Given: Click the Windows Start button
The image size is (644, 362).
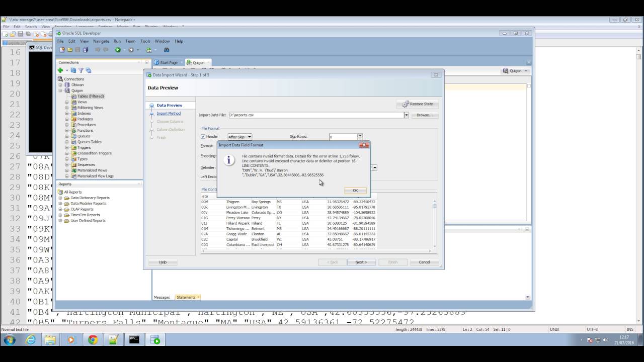Looking at the screenshot, I should tap(10, 340).
